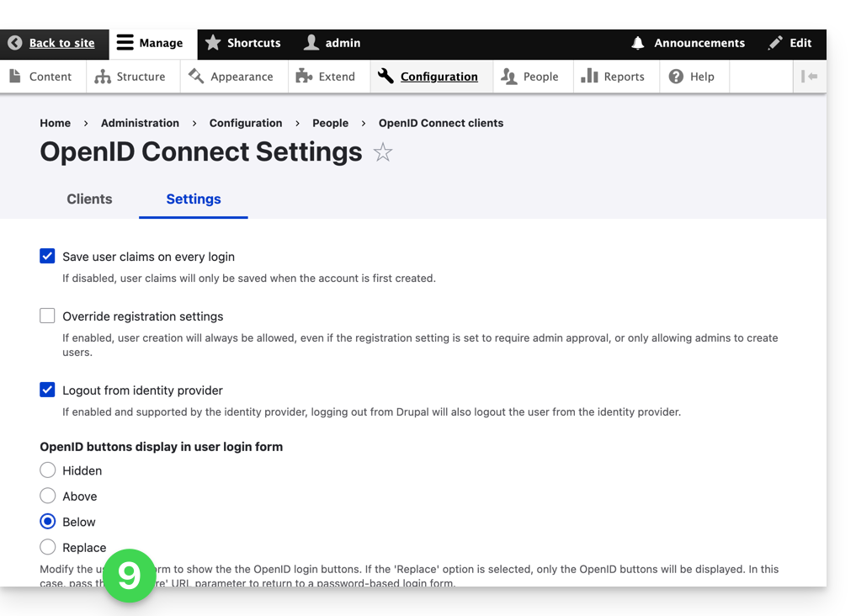Open the Announcements panel
The width and height of the screenshot is (856, 616).
pos(688,45)
